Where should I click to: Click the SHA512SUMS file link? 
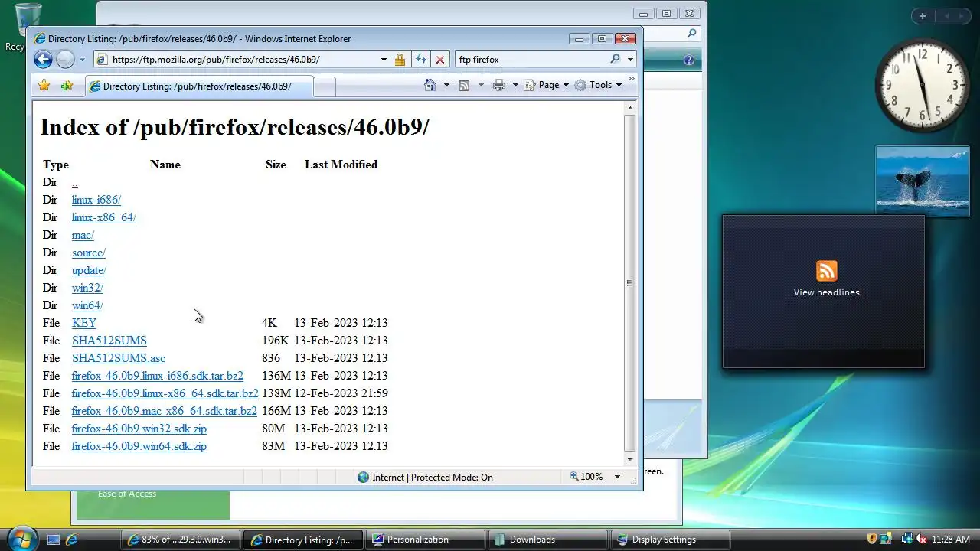[109, 341]
